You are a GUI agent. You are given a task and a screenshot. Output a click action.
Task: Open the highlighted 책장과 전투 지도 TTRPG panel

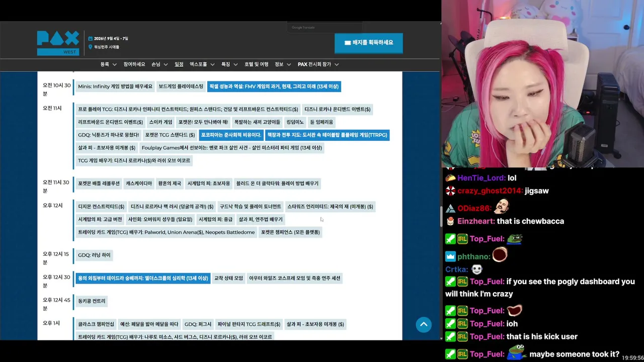pyautogui.click(x=327, y=135)
